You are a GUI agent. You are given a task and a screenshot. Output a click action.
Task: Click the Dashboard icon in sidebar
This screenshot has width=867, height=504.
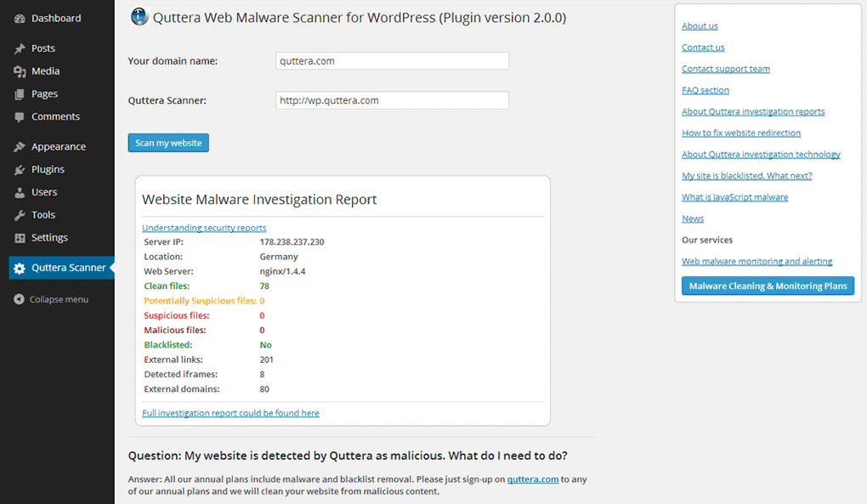coord(20,18)
